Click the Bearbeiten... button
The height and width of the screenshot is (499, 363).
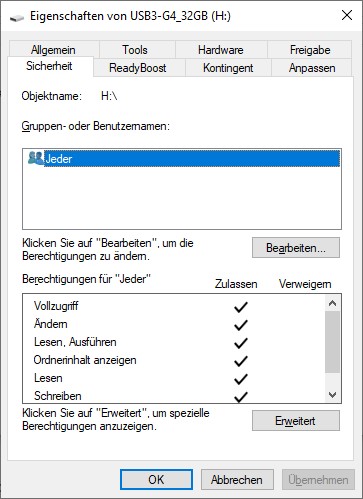[x=296, y=248]
